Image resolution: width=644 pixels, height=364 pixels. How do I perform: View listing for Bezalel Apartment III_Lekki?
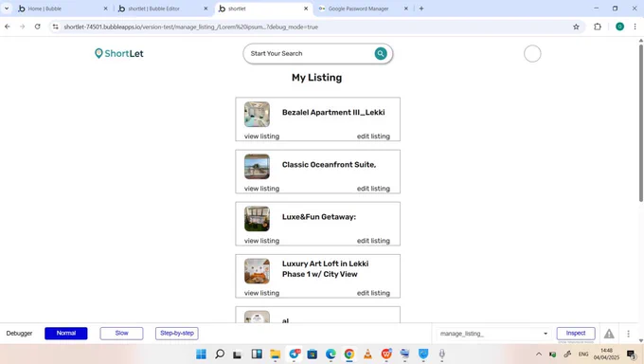[261, 136]
